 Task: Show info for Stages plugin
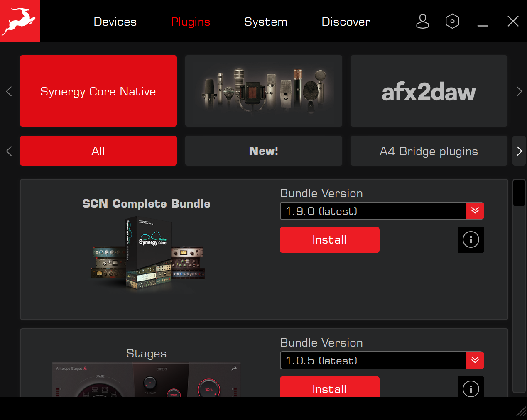tap(471, 387)
